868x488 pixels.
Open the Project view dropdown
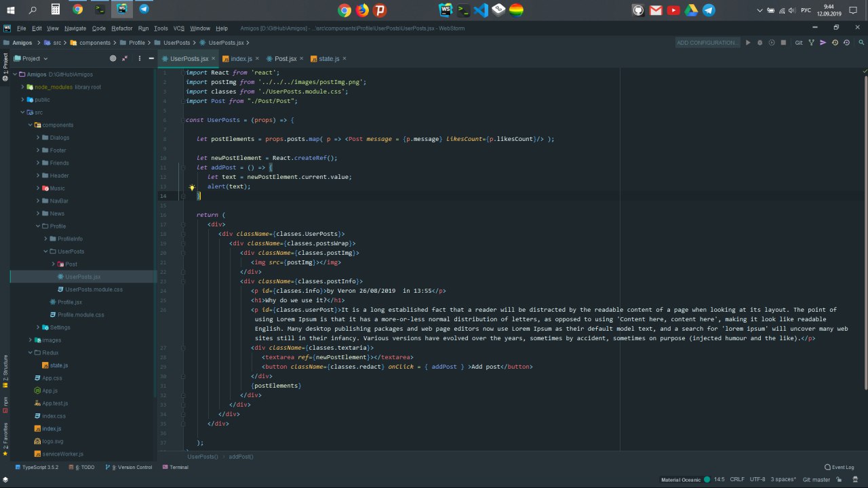[31, 58]
